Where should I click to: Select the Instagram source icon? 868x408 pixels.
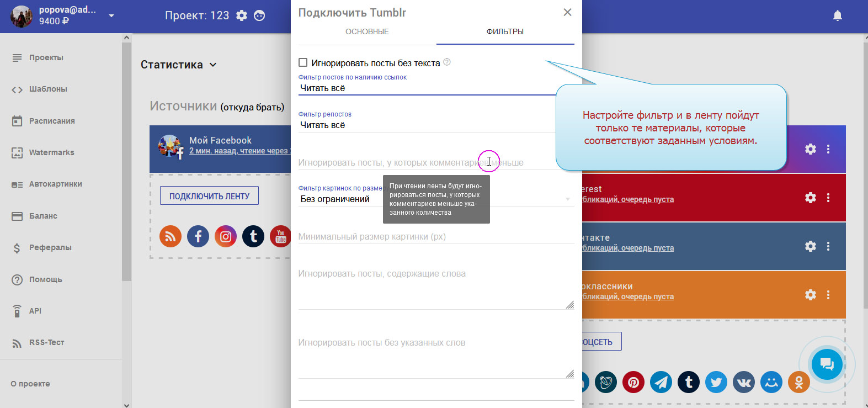click(x=226, y=237)
